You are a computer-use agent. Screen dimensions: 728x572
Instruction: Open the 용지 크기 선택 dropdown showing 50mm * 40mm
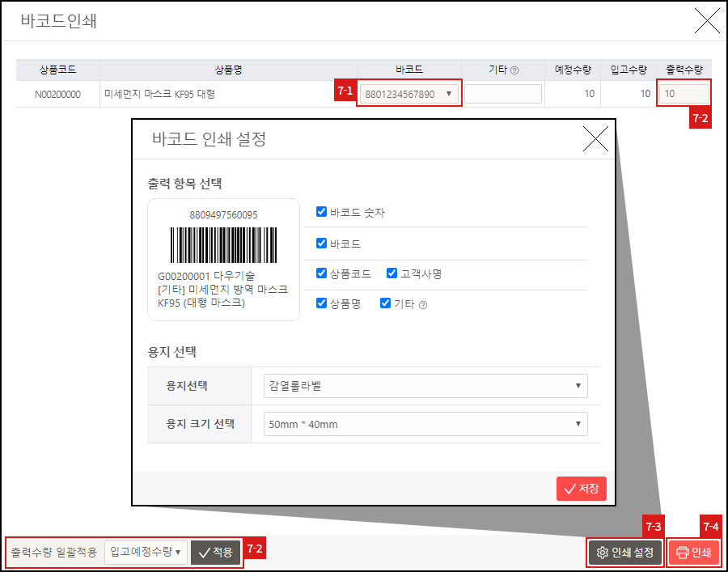pyautogui.click(x=426, y=423)
